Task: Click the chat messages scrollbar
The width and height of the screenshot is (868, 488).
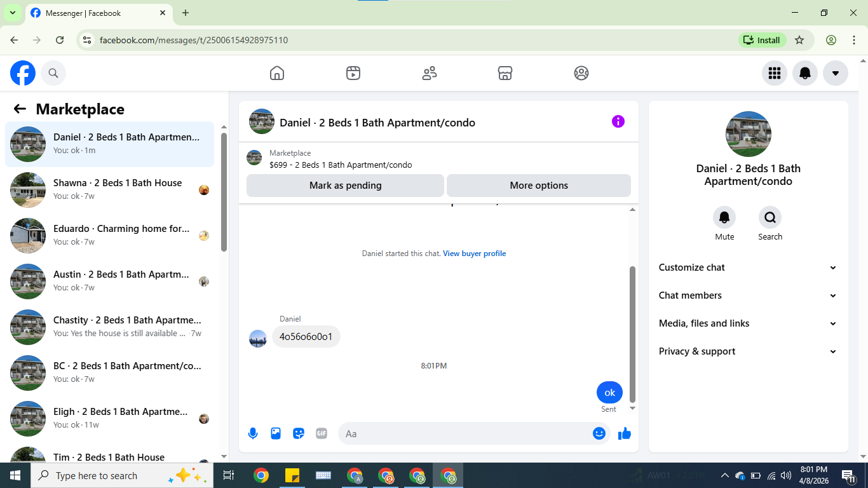Action: [x=632, y=334]
